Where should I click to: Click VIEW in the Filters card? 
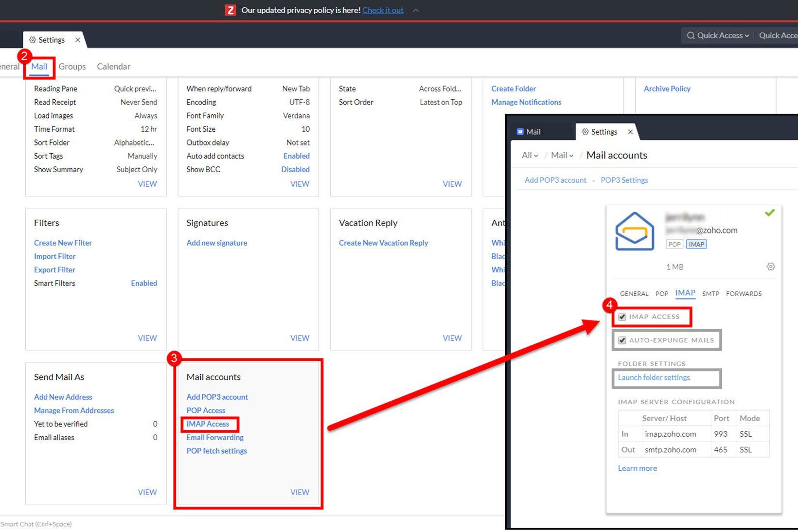coord(147,338)
